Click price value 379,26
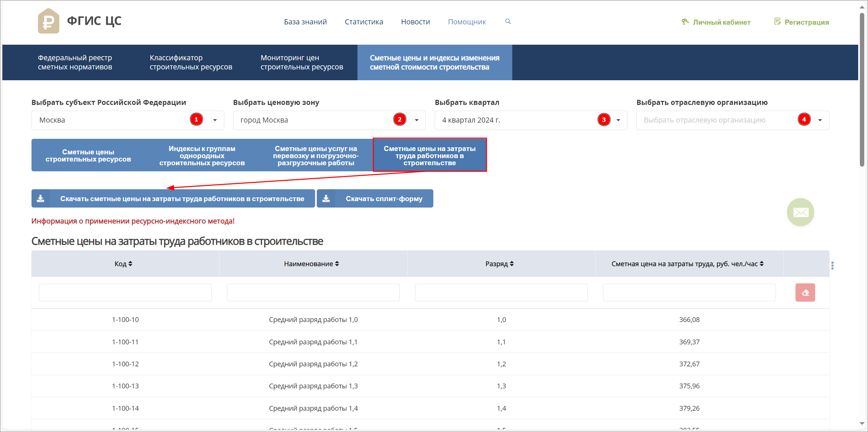This screenshot has width=868, height=432. tap(689, 408)
